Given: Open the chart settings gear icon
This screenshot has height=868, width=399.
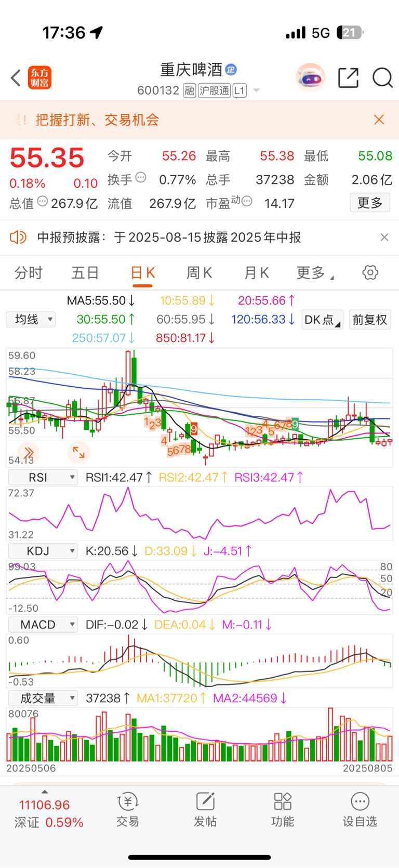Looking at the screenshot, I should (x=370, y=272).
